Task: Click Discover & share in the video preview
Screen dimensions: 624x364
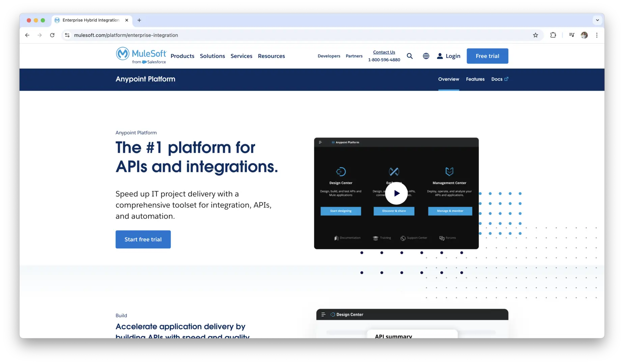Action: tap(394, 211)
